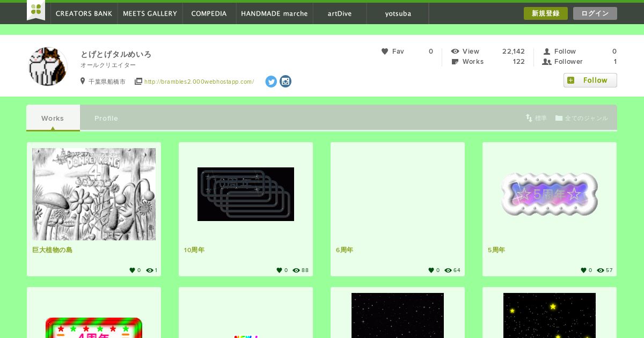Open the Instagram profile icon

click(286, 82)
